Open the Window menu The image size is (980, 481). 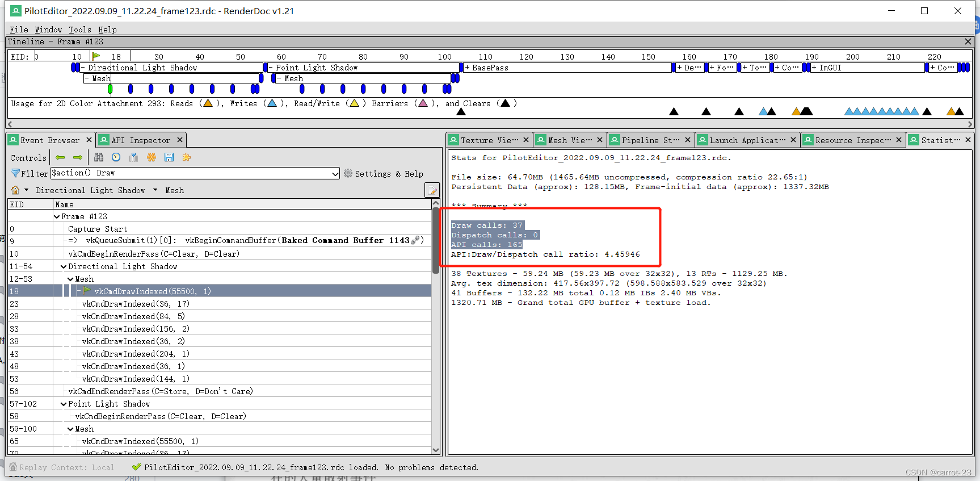click(48, 30)
